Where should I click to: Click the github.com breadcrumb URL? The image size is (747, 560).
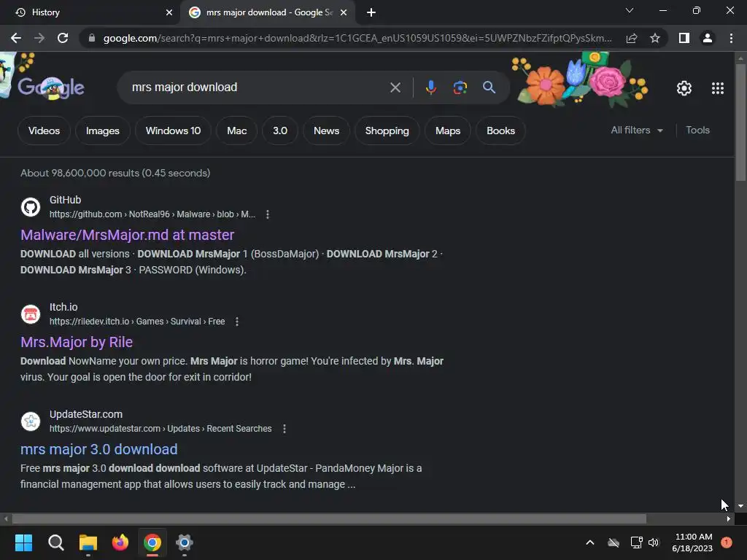(152, 214)
